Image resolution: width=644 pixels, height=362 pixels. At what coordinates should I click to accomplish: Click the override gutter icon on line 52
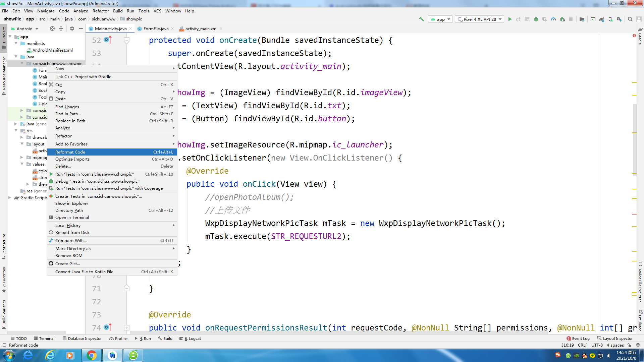coord(108,40)
